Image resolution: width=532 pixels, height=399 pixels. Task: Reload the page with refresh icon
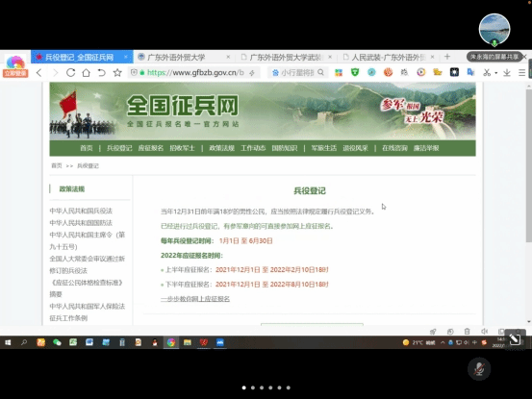pos(70,72)
